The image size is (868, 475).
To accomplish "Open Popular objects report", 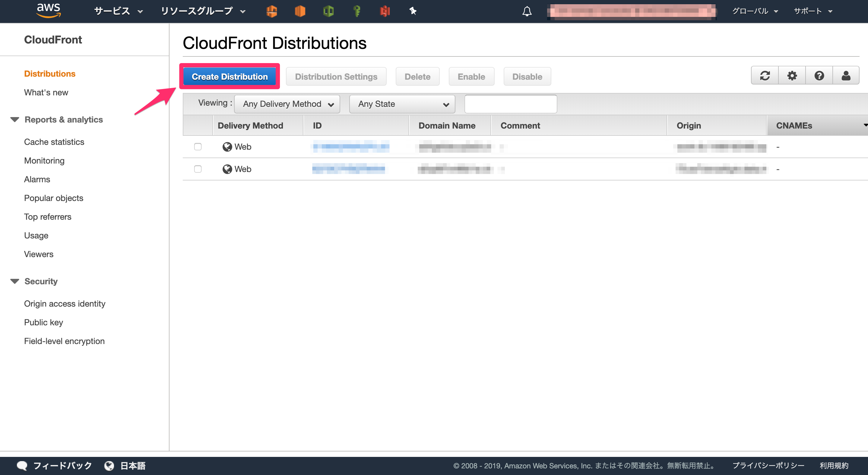I will tap(54, 198).
